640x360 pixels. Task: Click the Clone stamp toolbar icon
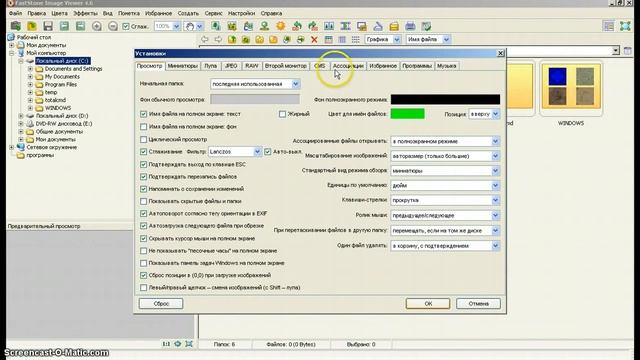tap(264, 26)
